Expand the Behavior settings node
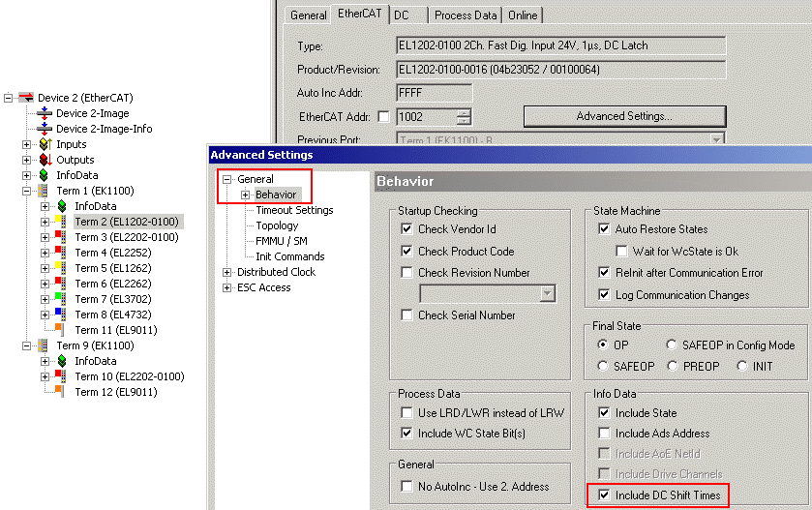Image resolution: width=812 pixels, height=510 pixels. click(x=246, y=195)
